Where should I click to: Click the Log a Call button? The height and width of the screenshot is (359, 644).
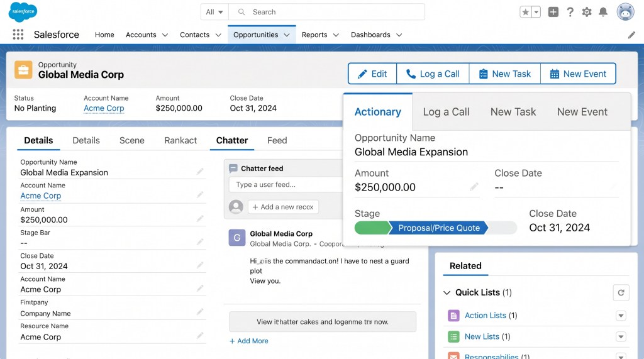433,74
